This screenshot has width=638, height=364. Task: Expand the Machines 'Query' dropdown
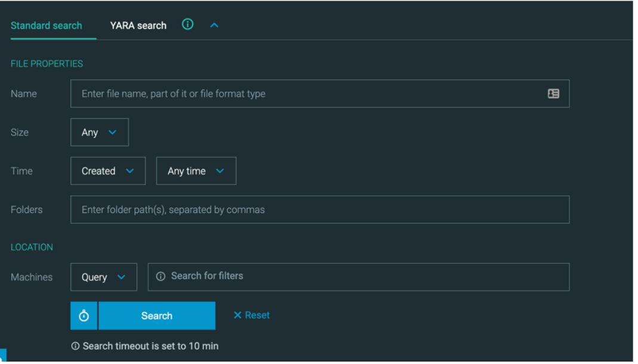pos(103,277)
